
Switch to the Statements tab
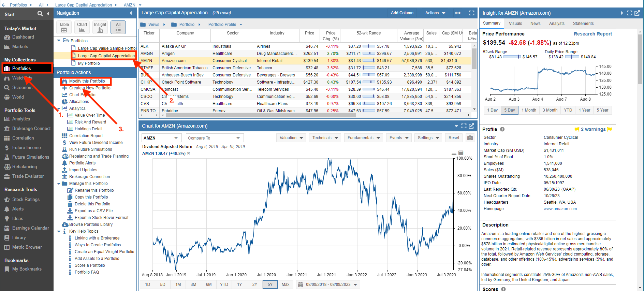point(583,24)
